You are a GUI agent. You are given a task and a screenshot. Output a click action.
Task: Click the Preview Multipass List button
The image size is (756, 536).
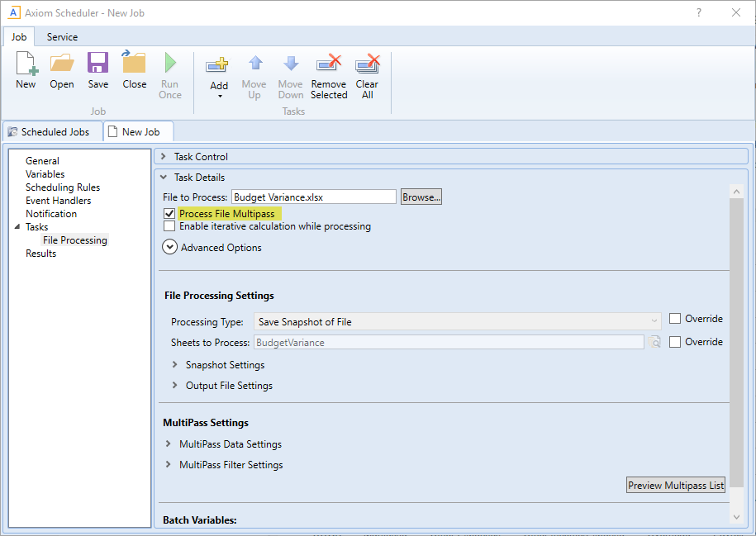coord(676,486)
